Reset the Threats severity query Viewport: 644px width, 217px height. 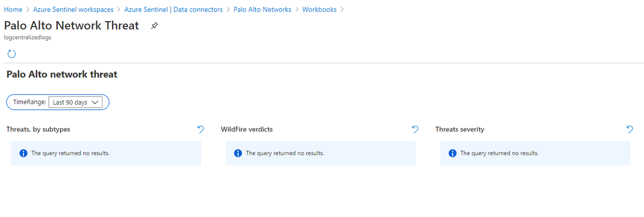coord(630,130)
